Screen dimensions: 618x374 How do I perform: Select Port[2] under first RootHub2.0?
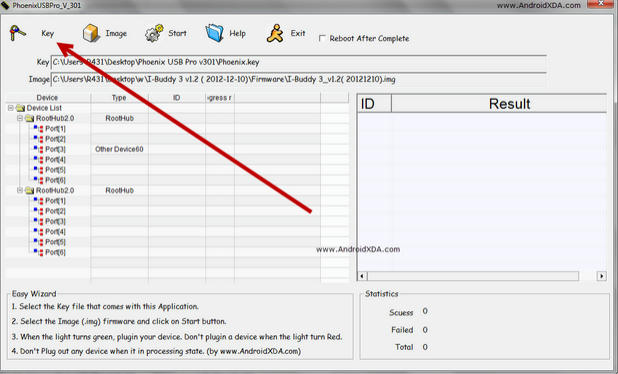pyautogui.click(x=55, y=139)
